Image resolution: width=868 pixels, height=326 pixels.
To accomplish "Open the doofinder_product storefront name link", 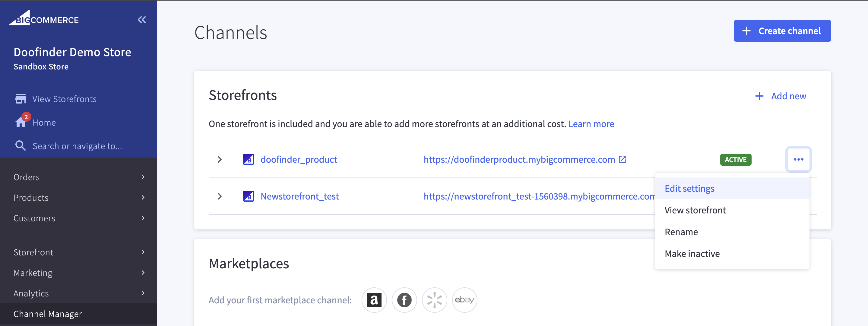I will click(299, 159).
